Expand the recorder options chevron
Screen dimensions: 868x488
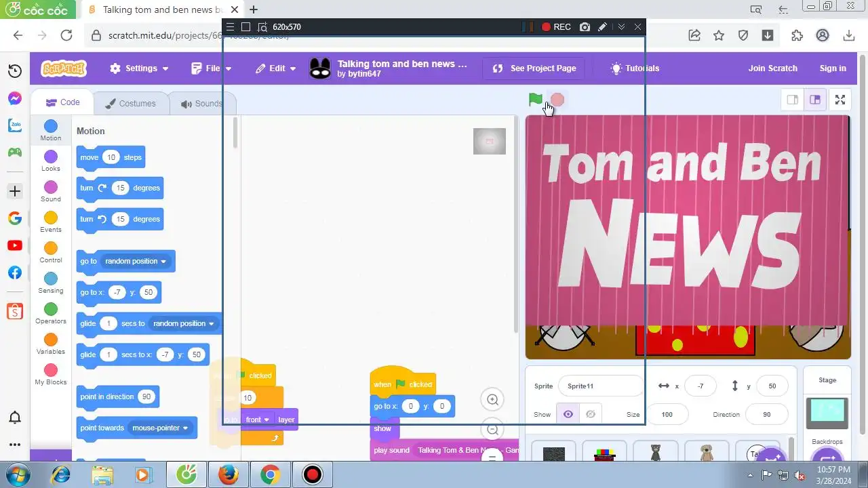point(621,27)
